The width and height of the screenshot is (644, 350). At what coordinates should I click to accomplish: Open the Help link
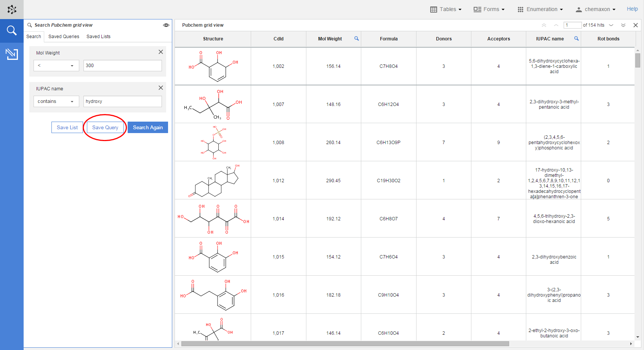(632, 9)
